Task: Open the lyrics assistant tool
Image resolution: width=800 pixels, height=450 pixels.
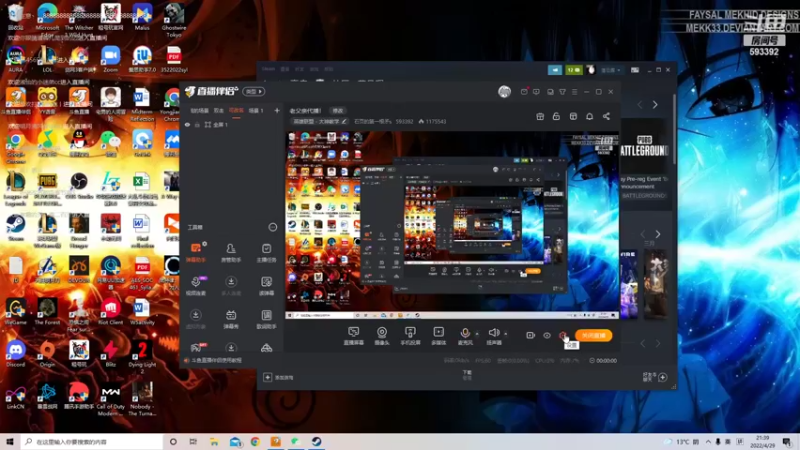Action: (266, 319)
